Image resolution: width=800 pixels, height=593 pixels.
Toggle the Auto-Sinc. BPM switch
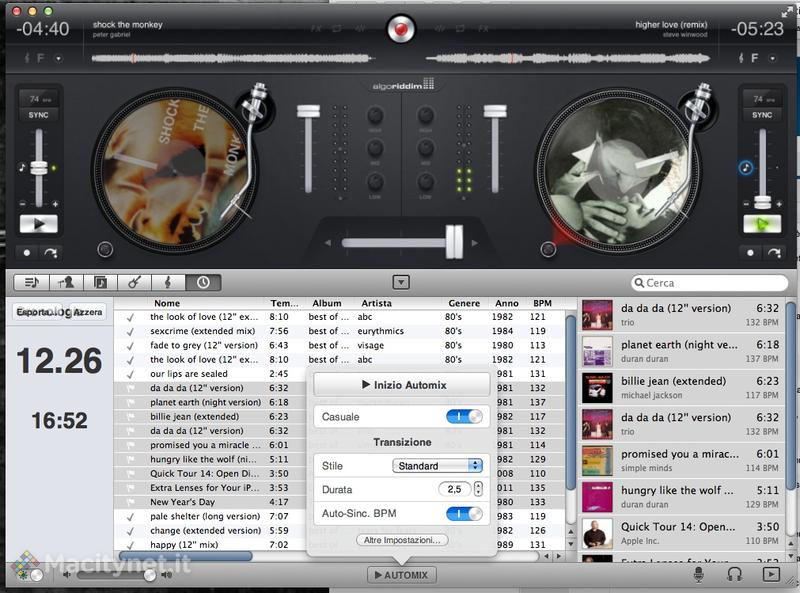[464, 513]
